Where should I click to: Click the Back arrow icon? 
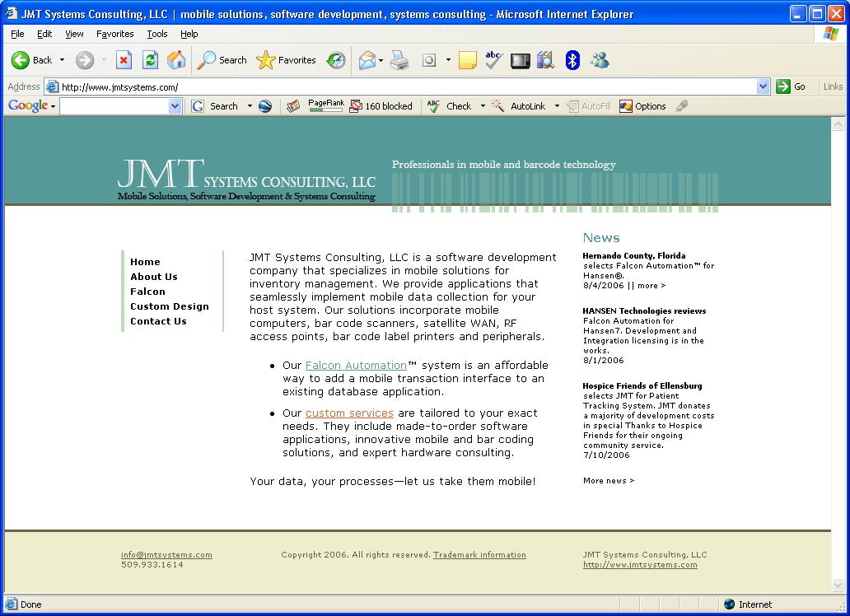[21, 60]
